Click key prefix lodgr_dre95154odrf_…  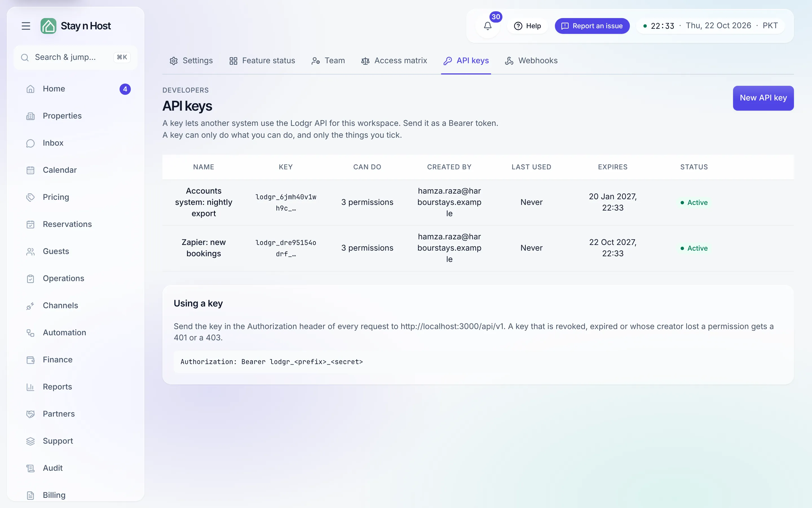tap(286, 248)
